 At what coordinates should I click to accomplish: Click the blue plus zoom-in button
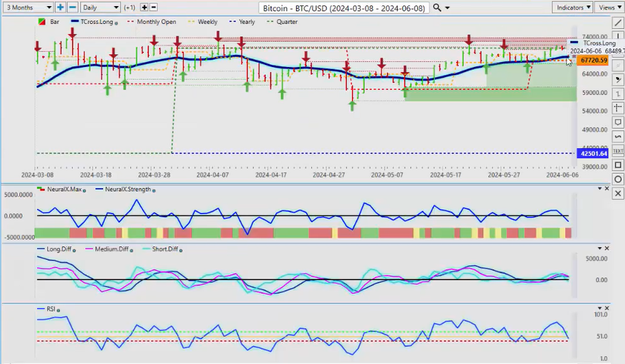pos(60,7)
